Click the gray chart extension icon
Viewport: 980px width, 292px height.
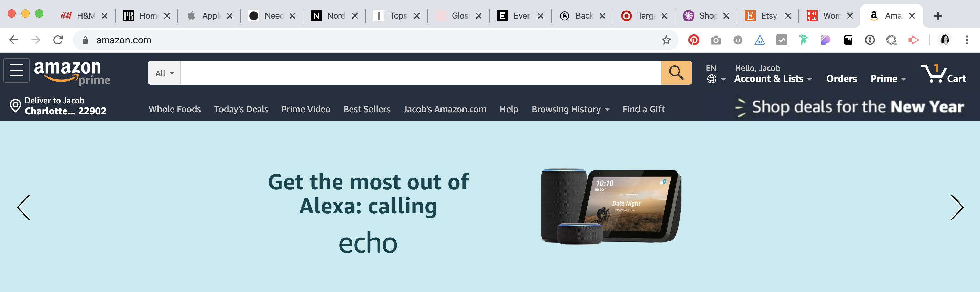pyautogui.click(x=782, y=40)
